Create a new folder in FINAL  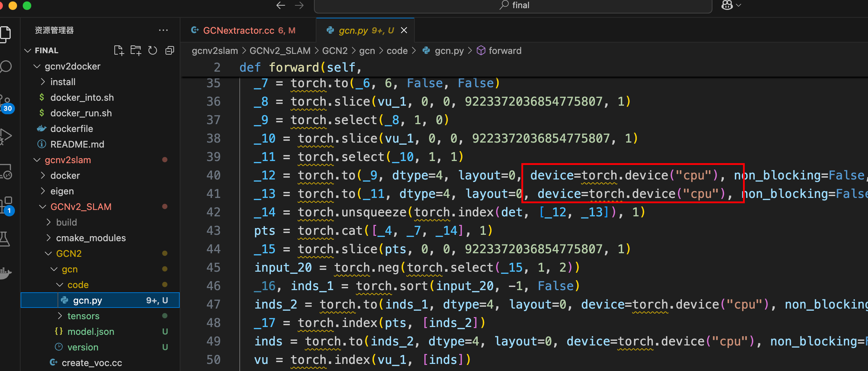point(136,51)
